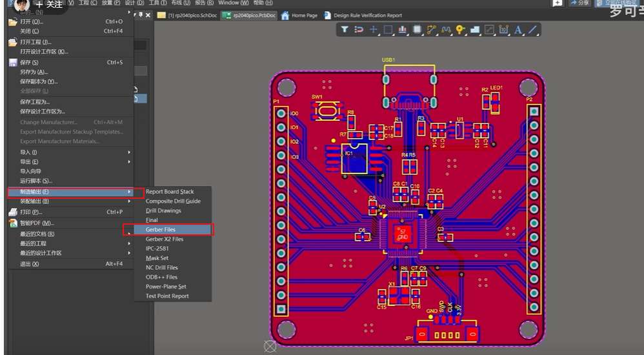Viewport: 644px width, 355px height.
Task: Expand the 最近的工程 submenu
Action: pyautogui.click(x=70, y=243)
